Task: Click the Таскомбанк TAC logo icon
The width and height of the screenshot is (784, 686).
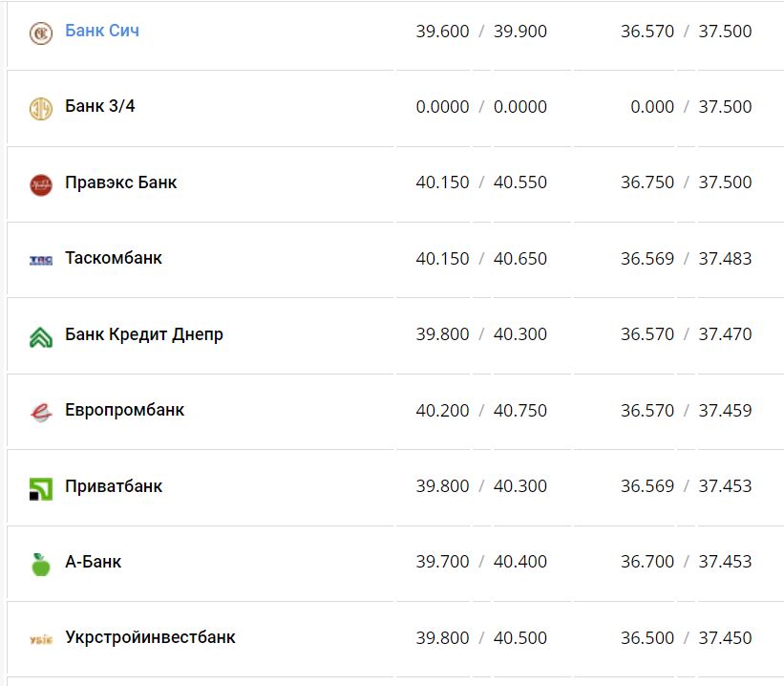Action: point(40,259)
